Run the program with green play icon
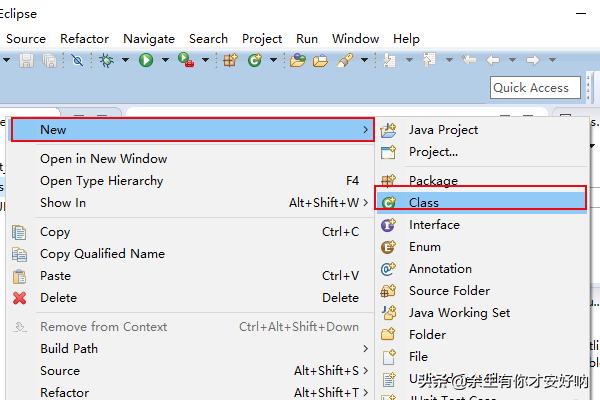The image size is (600, 400). tap(146, 60)
